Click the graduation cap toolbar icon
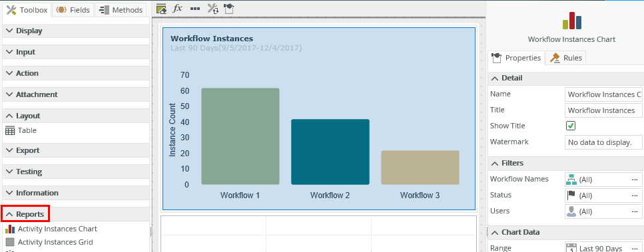This screenshot has width=644, height=252. (229, 8)
